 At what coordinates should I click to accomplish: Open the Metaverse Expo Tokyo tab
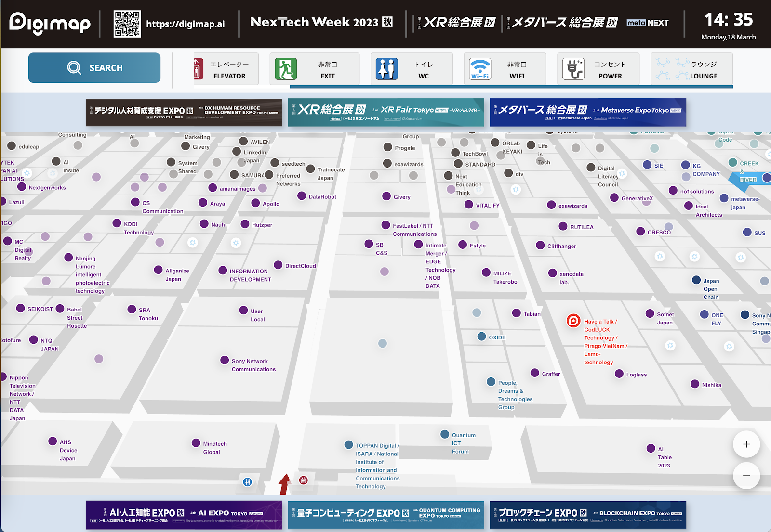587,112
